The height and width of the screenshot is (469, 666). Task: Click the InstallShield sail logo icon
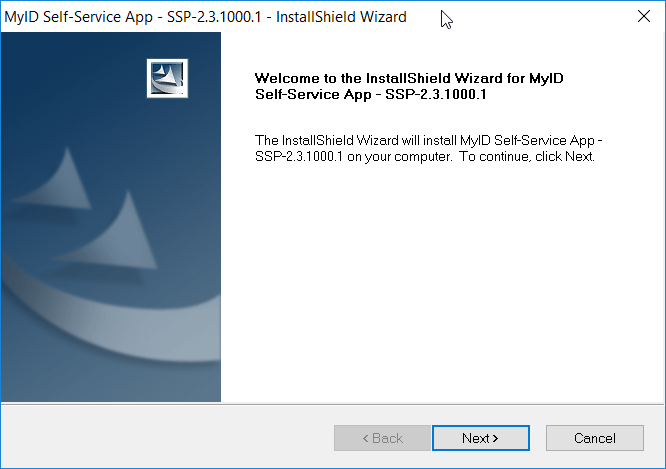coord(167,79)
